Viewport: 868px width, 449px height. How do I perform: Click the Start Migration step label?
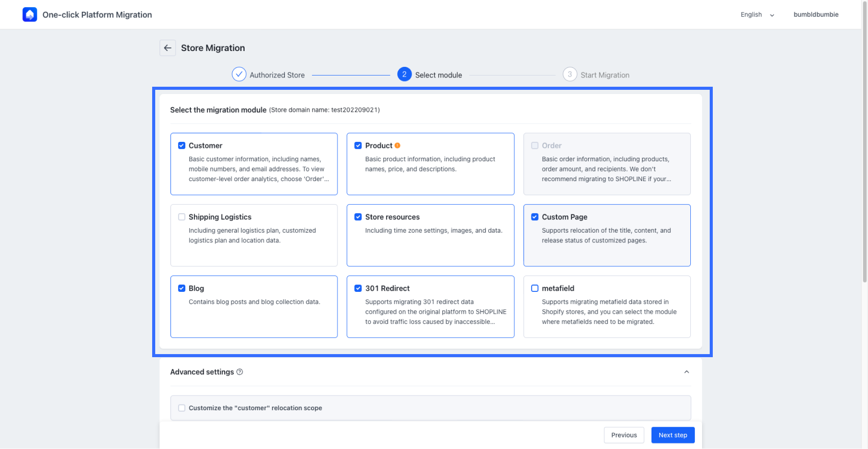(x=605, y=75)
